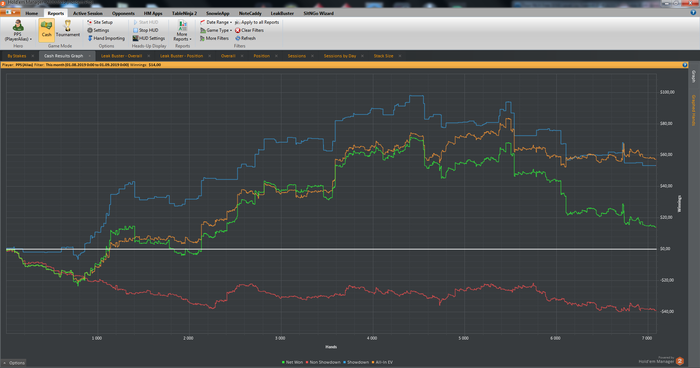Click the ribbon help icon at top right
This screenshot has height=368, width=700.
(693, 13)
